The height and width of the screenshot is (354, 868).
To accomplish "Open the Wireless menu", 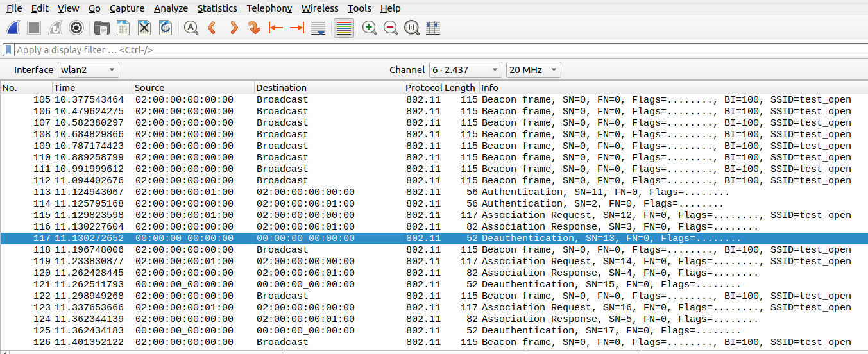I will tap(319, 8).
